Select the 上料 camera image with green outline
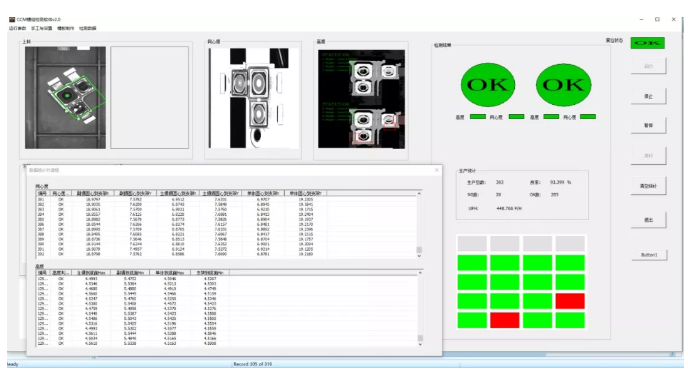Image resolution: width=688 pixels, height=377 pixels. click(x=65, y=97)
